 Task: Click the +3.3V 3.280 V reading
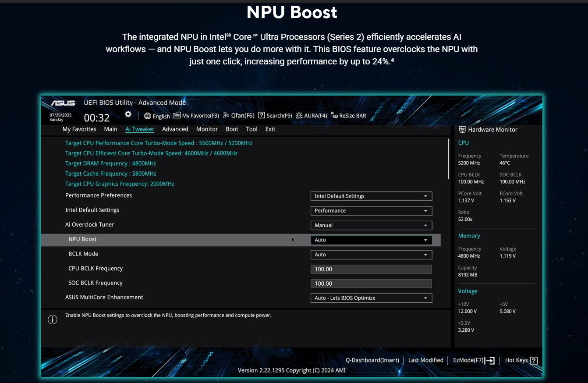point(466,326)
